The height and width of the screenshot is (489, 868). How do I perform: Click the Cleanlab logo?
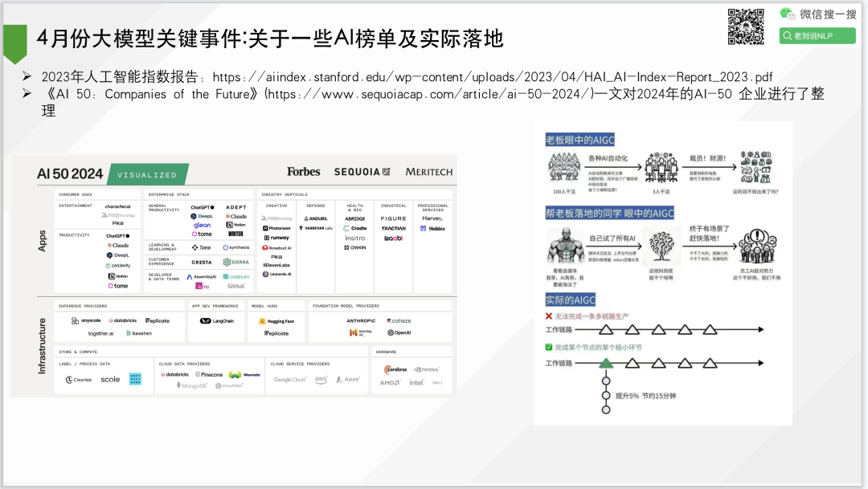point(79,380)
